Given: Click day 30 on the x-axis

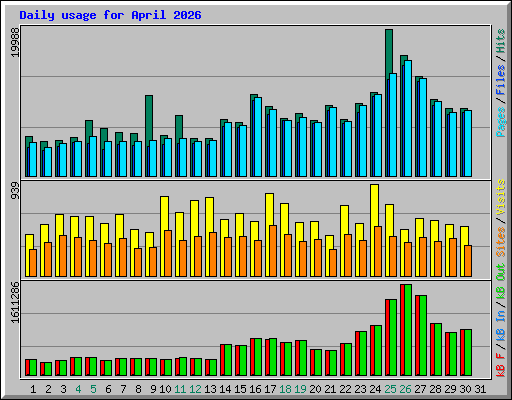Looking at the screenshot, I should pyautogui.click(x=465, y=389).
